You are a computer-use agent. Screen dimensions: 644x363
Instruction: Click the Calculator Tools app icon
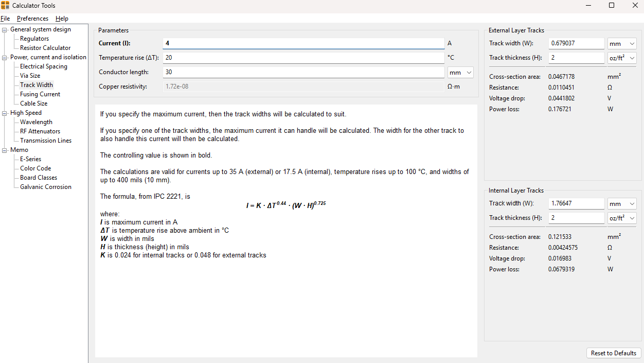coord(5,5)
